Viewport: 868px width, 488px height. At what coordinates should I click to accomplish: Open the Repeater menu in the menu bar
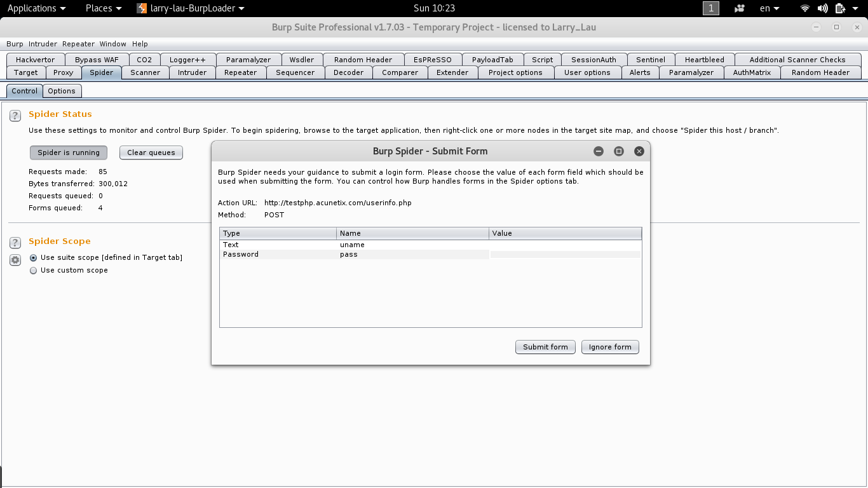point(78,44)
